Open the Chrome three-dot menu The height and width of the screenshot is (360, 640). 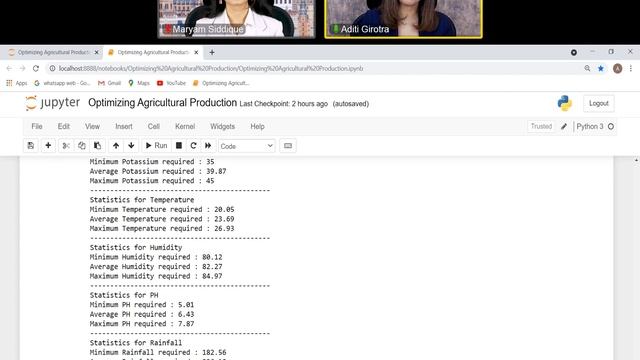pyautogui.click(x=631, y=69)
